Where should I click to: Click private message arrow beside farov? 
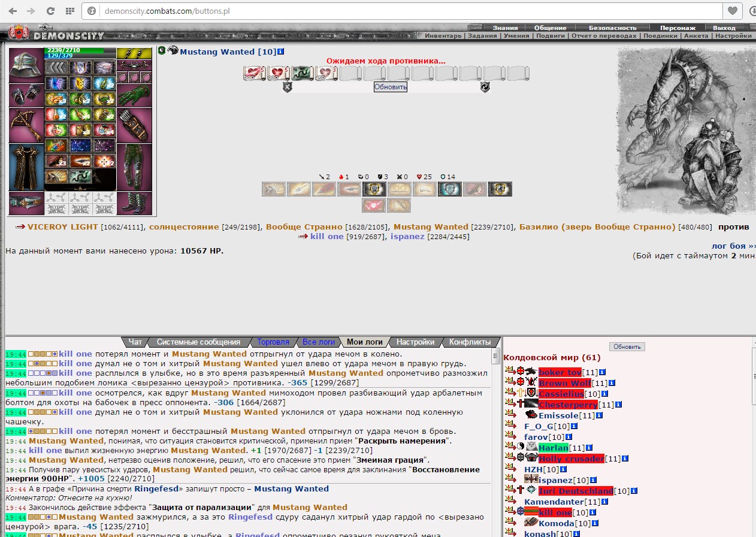pyautogui.click(x=510, y=436)
